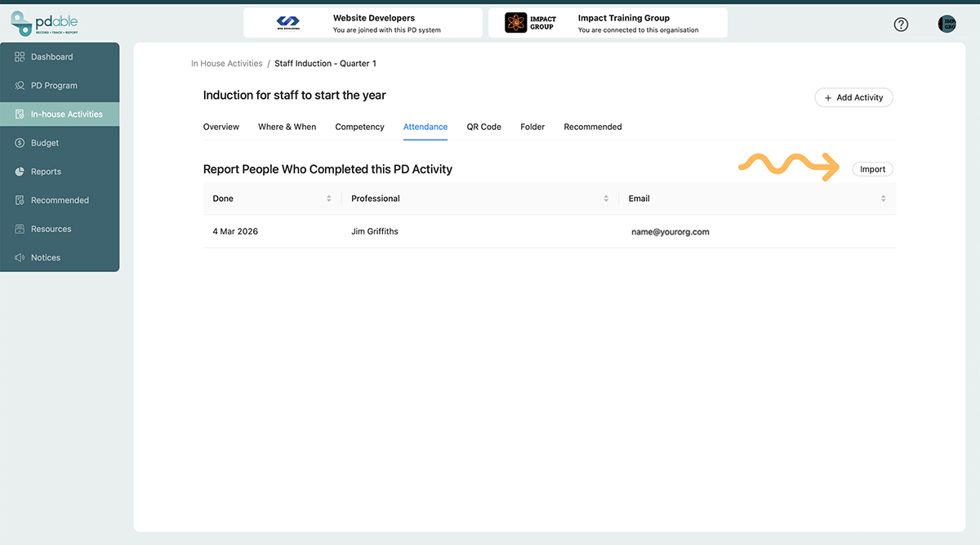Screen dimensions: 980x545
Task: Open Reports in the sidebar
Action: click(x=60, y=172)
